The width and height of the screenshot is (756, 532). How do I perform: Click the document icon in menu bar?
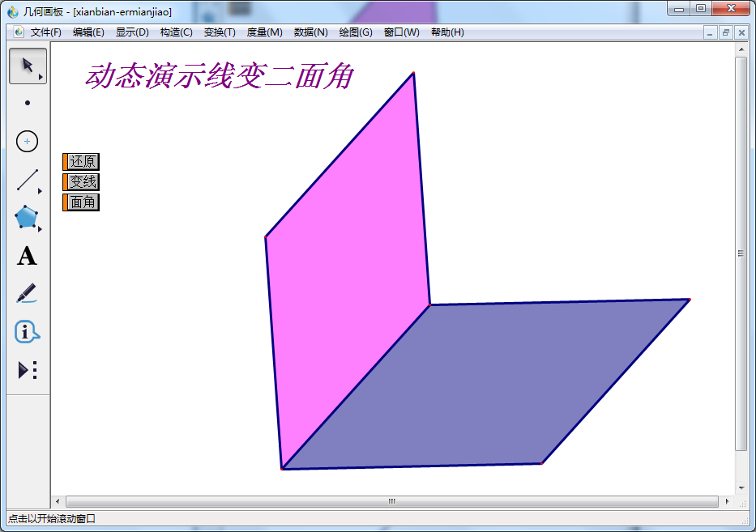click(19, 32)
